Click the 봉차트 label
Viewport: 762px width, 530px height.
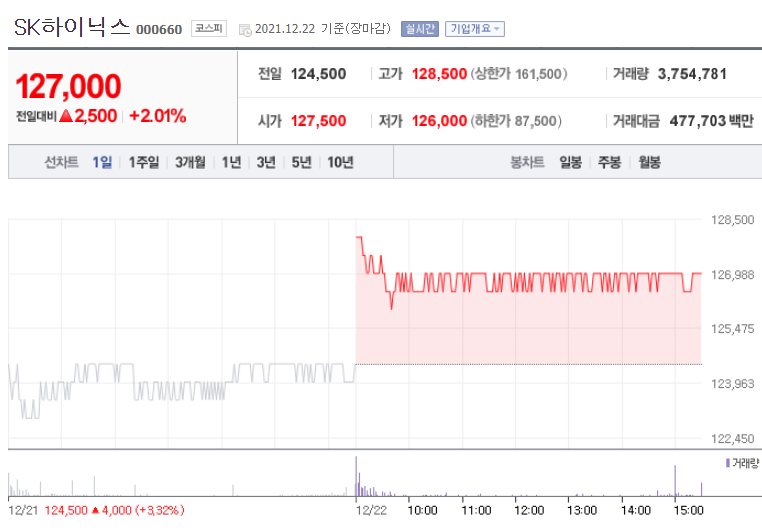(x=527, y=162)
